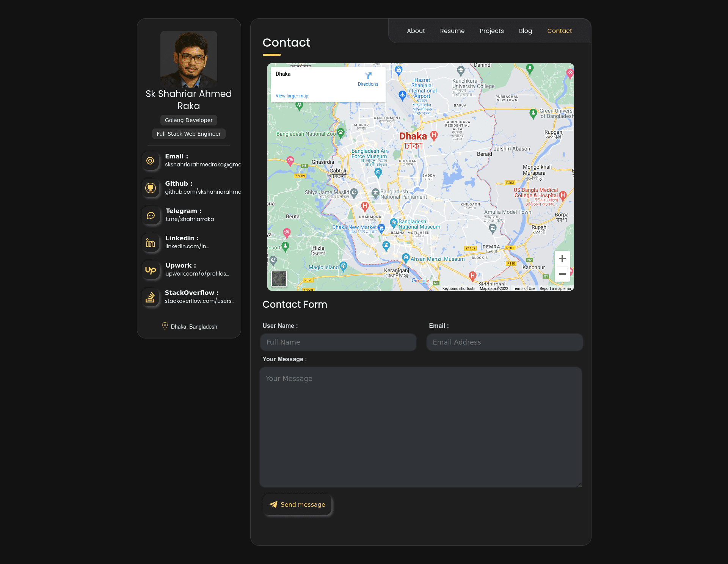728x564 pixels.
Task: Select the Contact tab
Action: pyautogui.click(x=560, y=31)
